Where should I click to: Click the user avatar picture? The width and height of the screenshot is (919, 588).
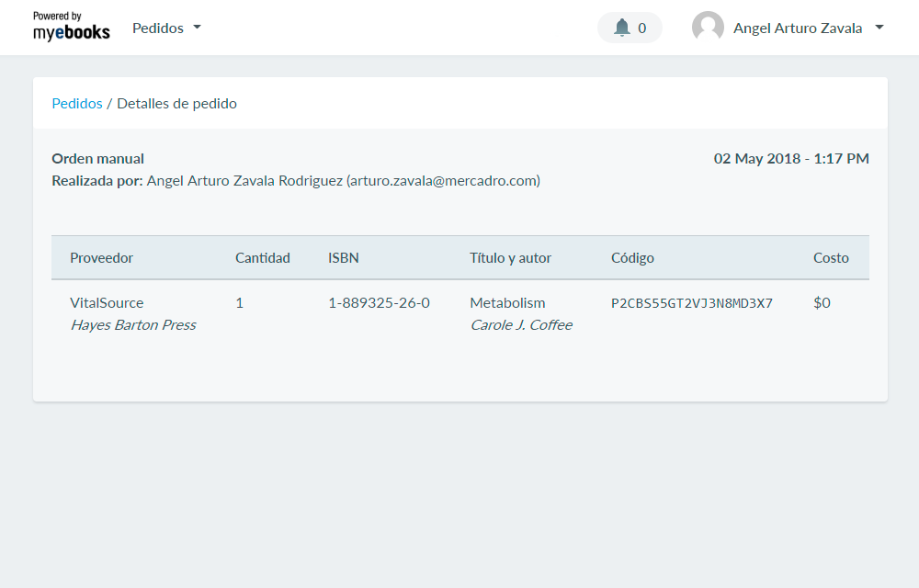tap(708, 28)
